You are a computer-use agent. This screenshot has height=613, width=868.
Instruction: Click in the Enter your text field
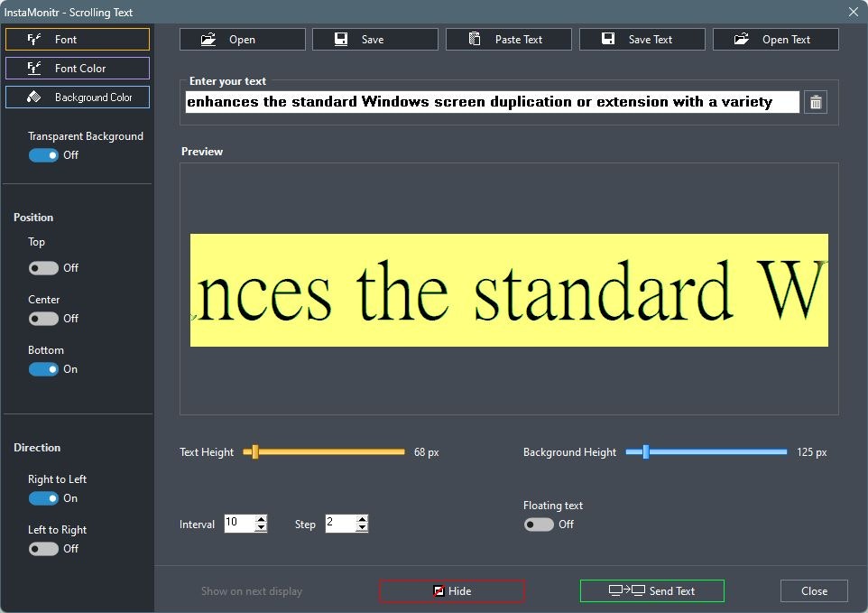[x=492, y=102]
